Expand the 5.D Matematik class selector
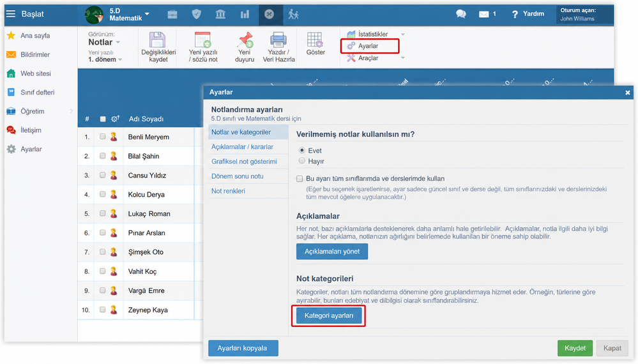The width and height of the screenshot is (638, 364). pyautogui.click(x=129, y=14)
